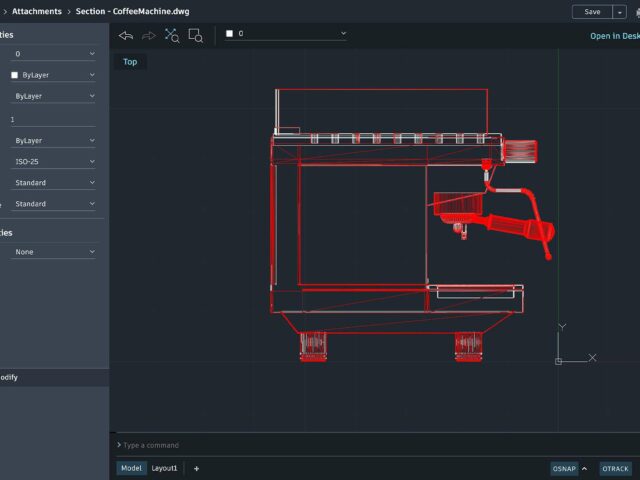Toggle OSNAP object snap mode
The width and height of the screenshot is (640, 480).
[x=563, y=468]
